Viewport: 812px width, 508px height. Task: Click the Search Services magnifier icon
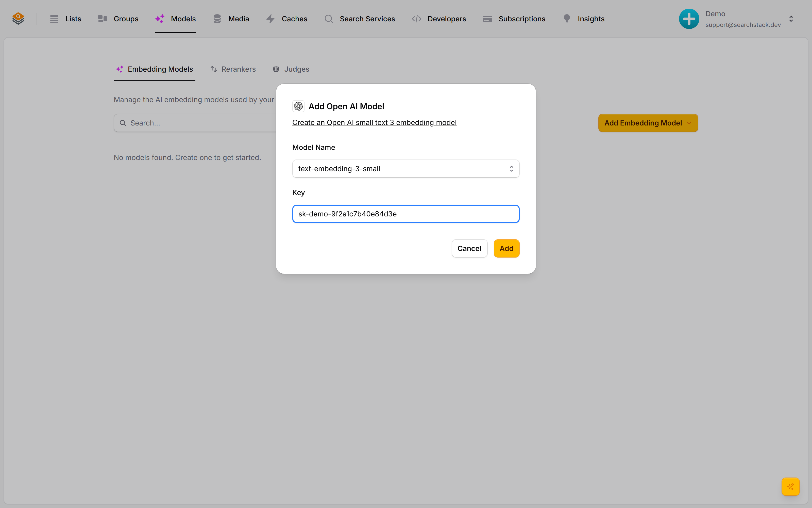329,19
